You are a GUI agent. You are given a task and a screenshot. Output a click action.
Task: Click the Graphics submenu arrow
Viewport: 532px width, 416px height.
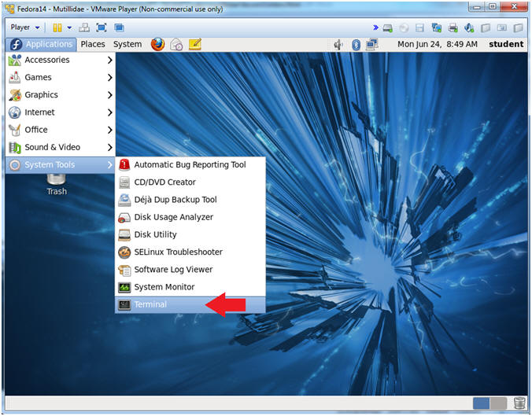click(x=109, y=95)
